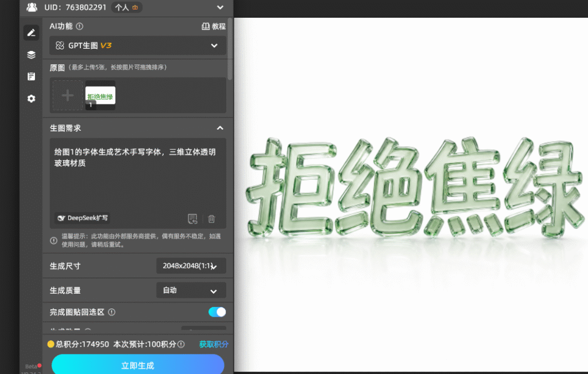Viewport: 588px width, 374px height.
Task: Open the GPT生图 V3 function dropdown
Action: [138, 45]
